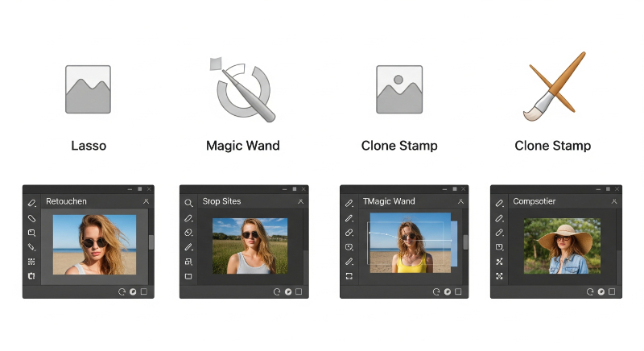
Task: Click the square icon in Compsotier footer
Action: point(612,291)
